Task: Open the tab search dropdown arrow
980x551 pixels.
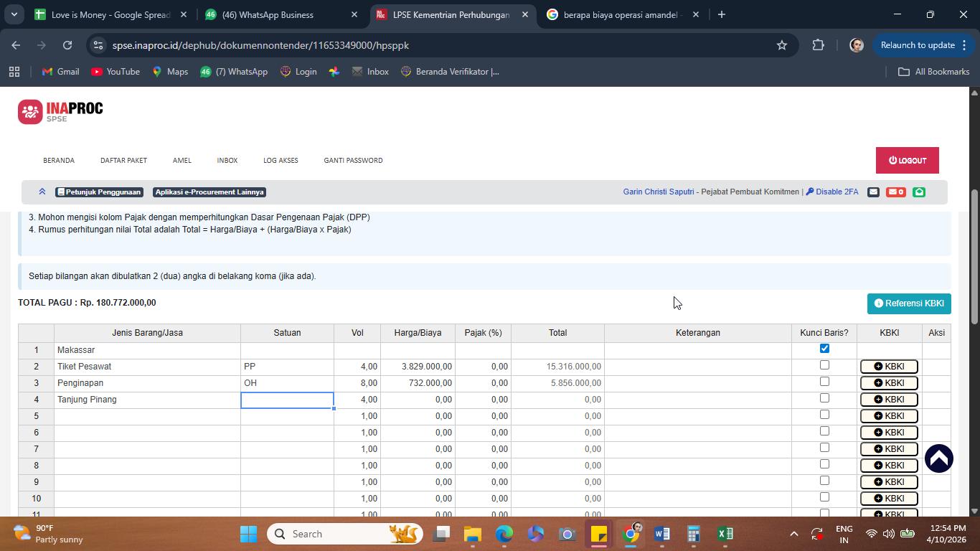Action: pos(14,14)
